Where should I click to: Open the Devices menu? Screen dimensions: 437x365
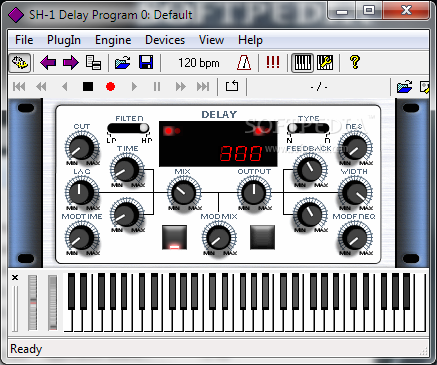click(165, 40)
